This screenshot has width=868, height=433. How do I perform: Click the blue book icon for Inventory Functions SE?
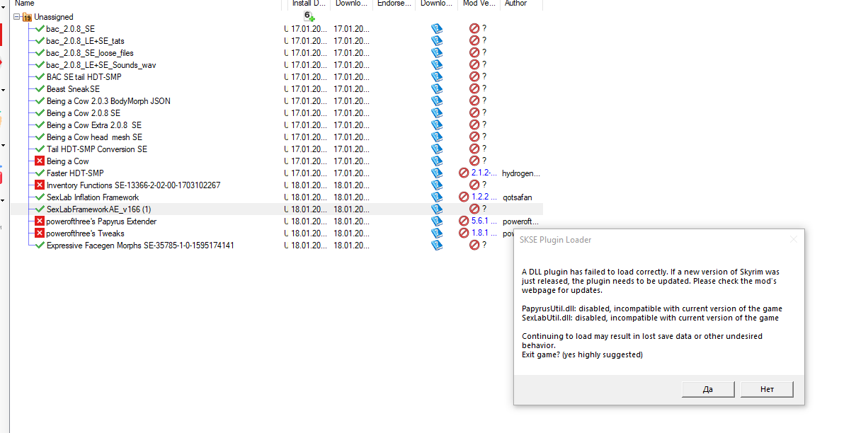437,185
